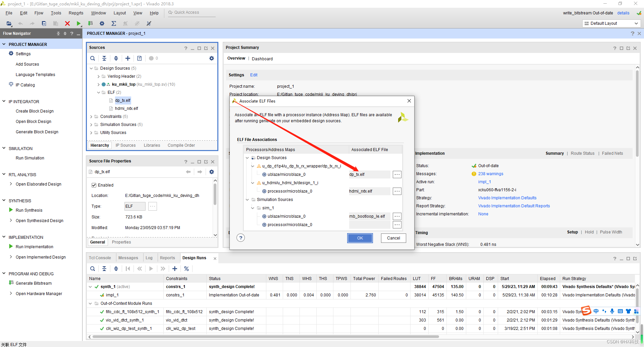
Task: Open Default Layout dropdown
Action: [611, 23]
